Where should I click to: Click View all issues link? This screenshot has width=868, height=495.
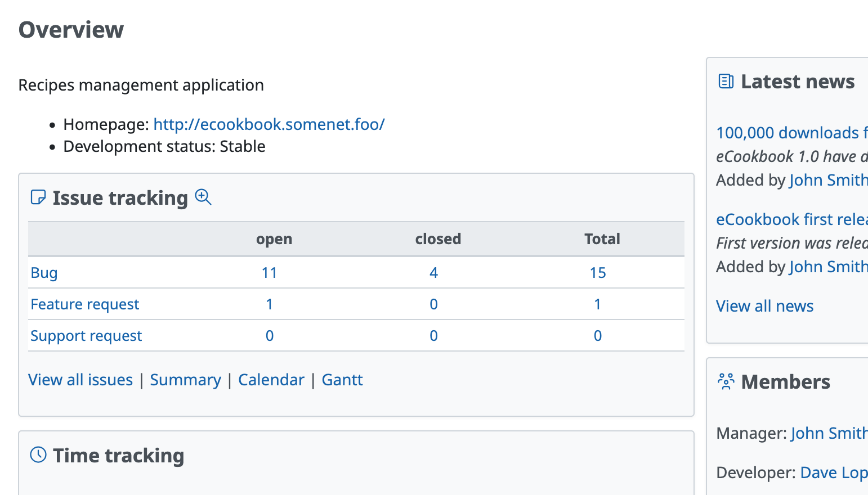tap(80, 380)
